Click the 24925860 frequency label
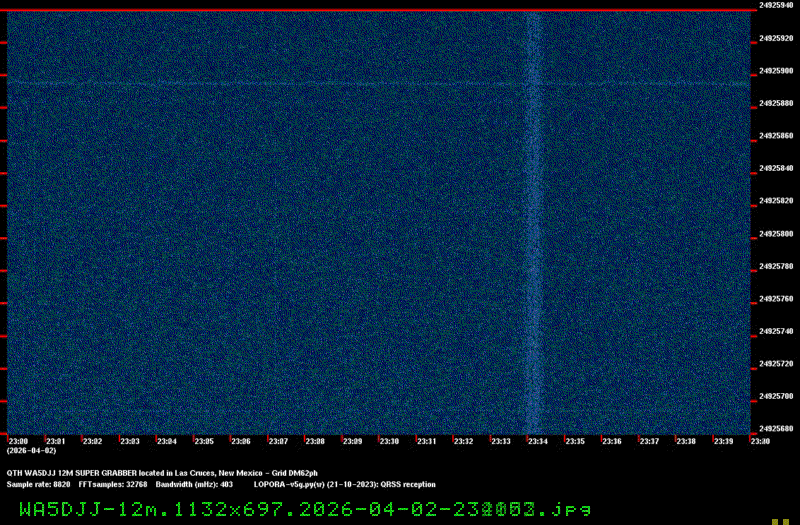Image resolution: width=800 pixels, height=525 pixels. 776,136
